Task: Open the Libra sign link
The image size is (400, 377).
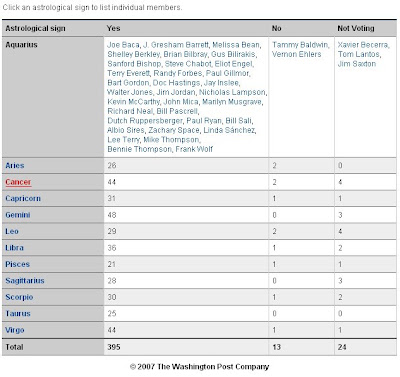Action: 14,248
